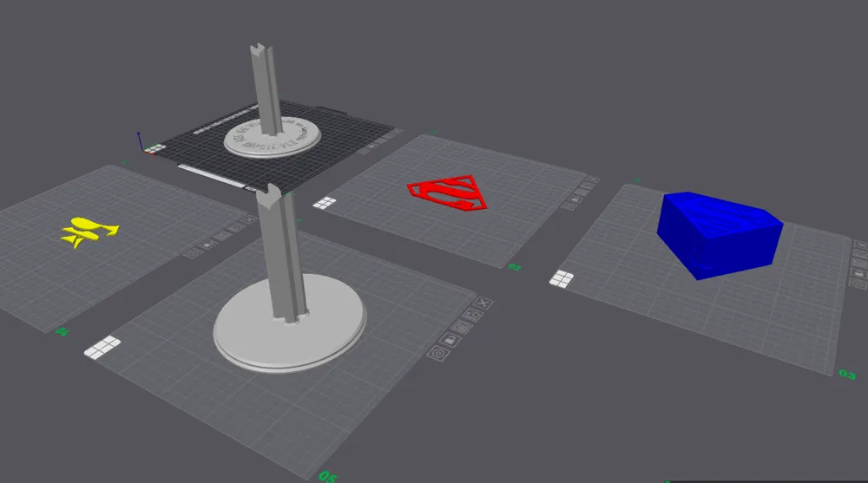
Task: Select the yellow model on plate 04
Action: coord(88,231)
